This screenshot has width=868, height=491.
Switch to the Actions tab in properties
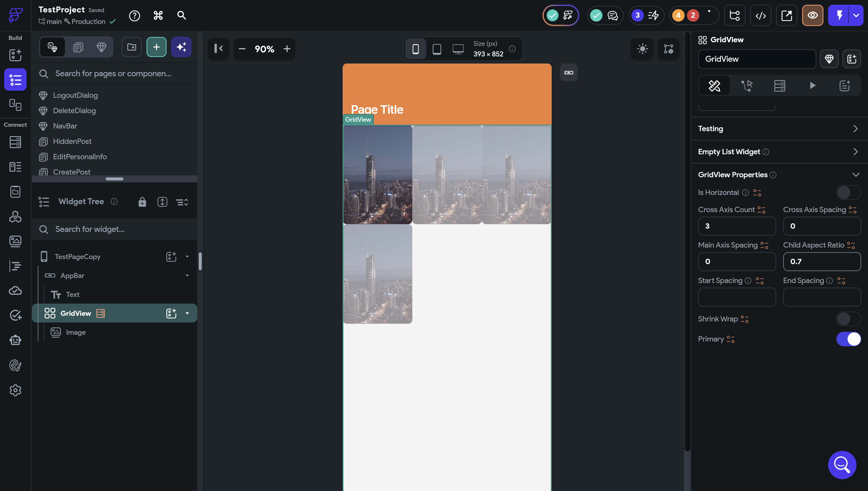(x=747, y=86)
